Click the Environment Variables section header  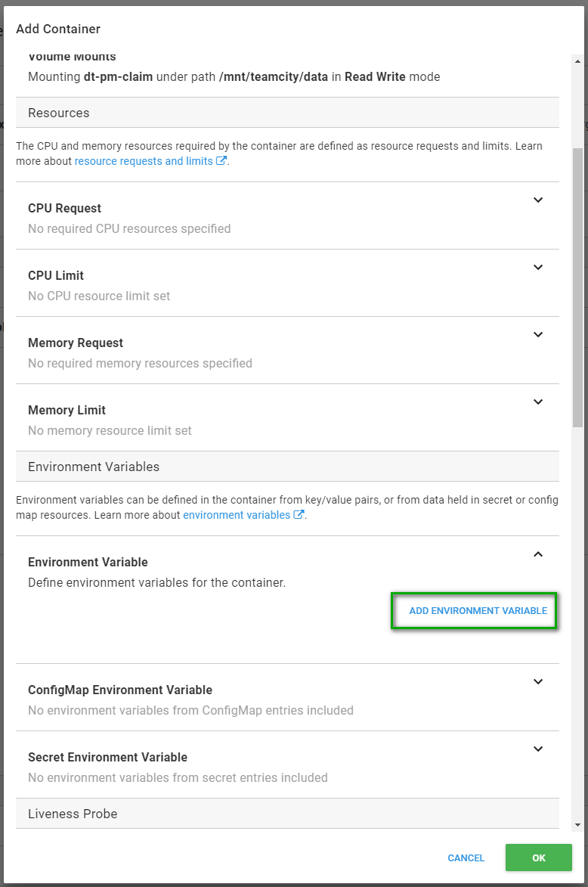point(94,467)
